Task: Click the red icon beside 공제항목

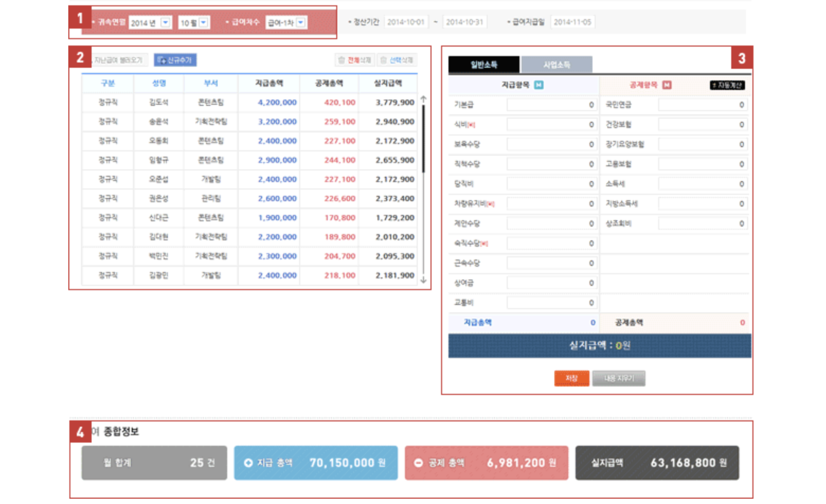Action: pyautogui.click(x=667, y=85)
